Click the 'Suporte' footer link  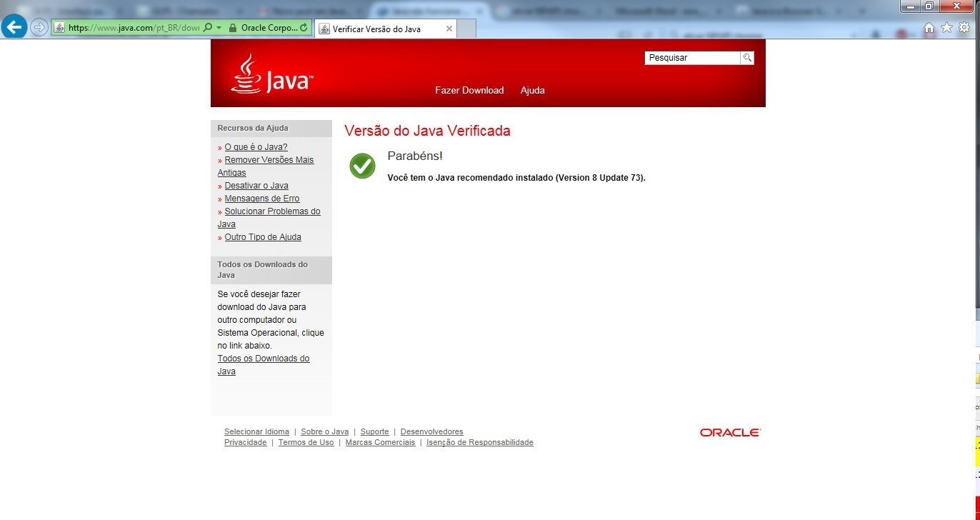pyautogui.click(x=374, y=431)
